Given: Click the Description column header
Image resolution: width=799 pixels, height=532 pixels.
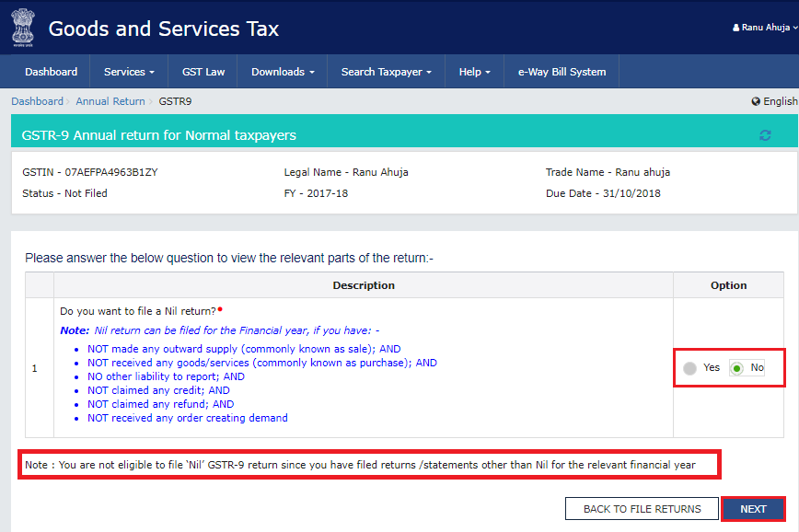Looking at the screenshot, I should coord(364,285).
